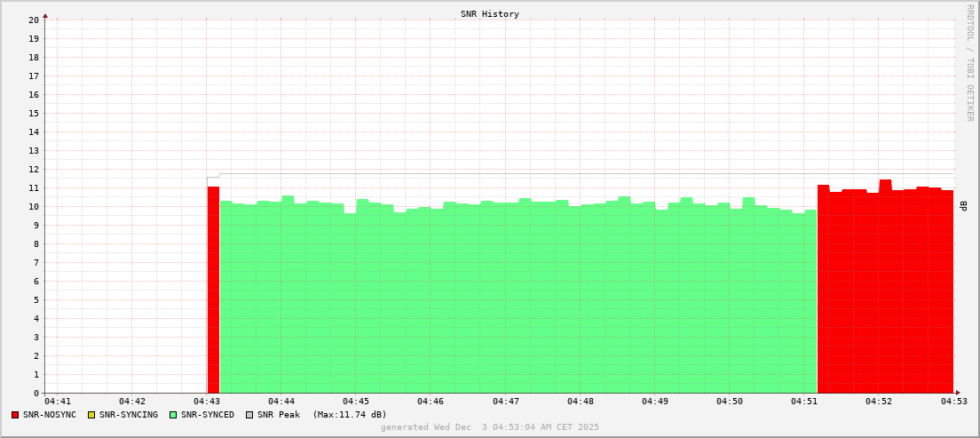The height and width of the screenshot is (438, 980).
Task: Click the RRDTOOL / TOBI OETIKER watermark
Action: [x=969, y=62]
